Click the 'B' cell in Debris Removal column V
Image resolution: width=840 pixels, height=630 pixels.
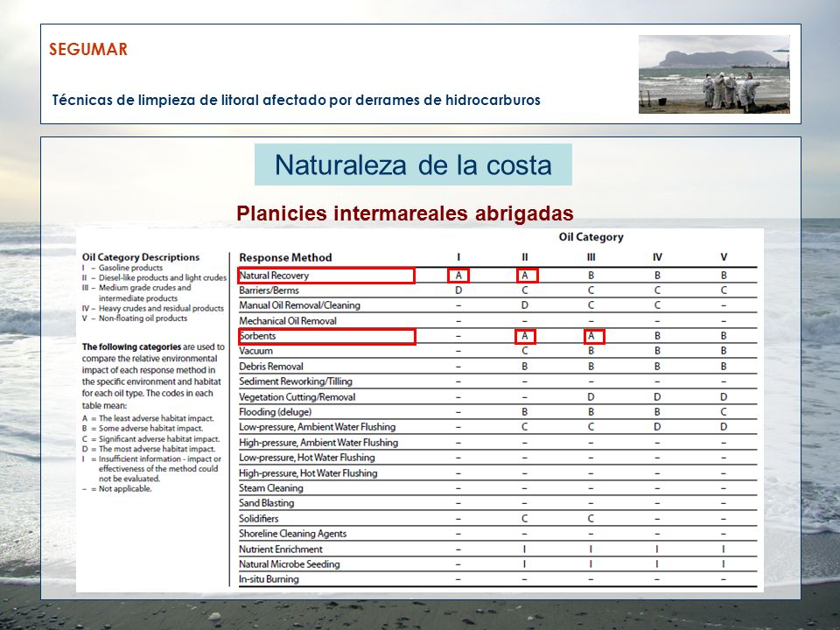click(x=724, y=367)
